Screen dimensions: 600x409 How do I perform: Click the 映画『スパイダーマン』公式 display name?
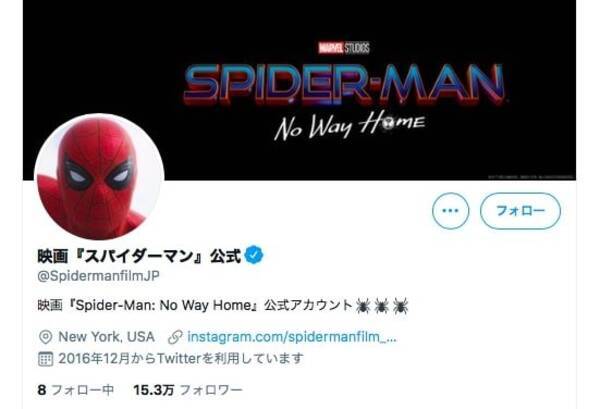tap(139, 256)
